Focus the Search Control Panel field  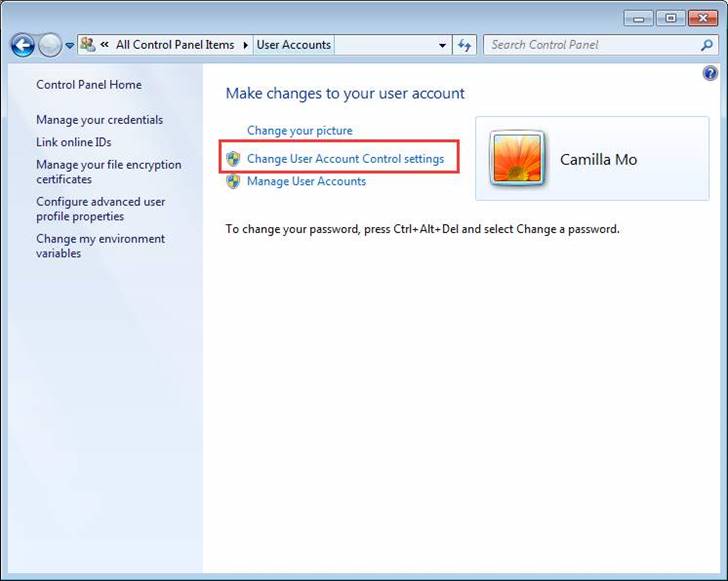[x=600, y=45]
